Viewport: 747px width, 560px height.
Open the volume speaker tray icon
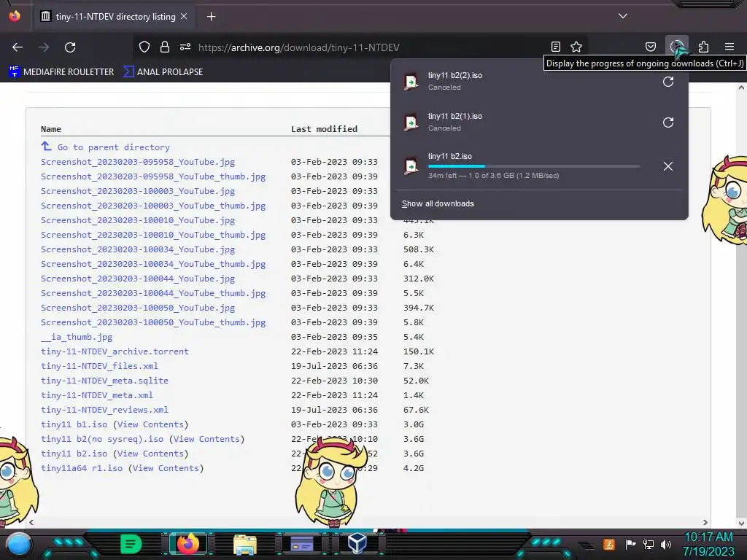[666, 544]
